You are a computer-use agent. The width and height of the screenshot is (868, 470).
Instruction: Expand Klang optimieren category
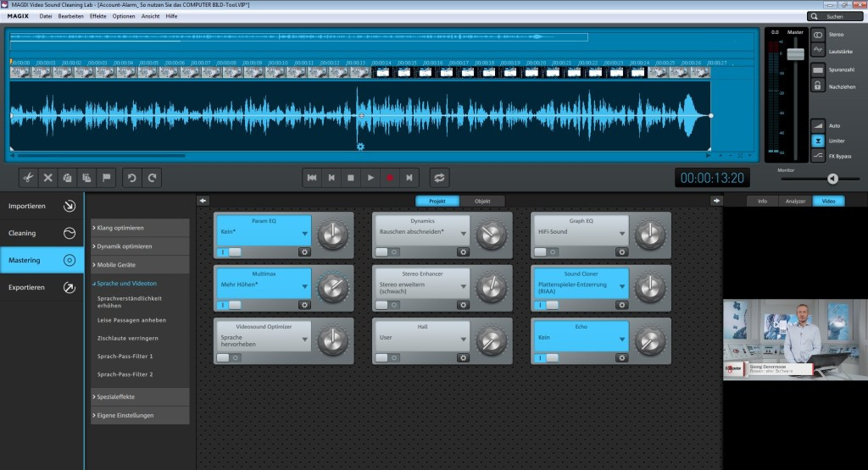(140, 228)
